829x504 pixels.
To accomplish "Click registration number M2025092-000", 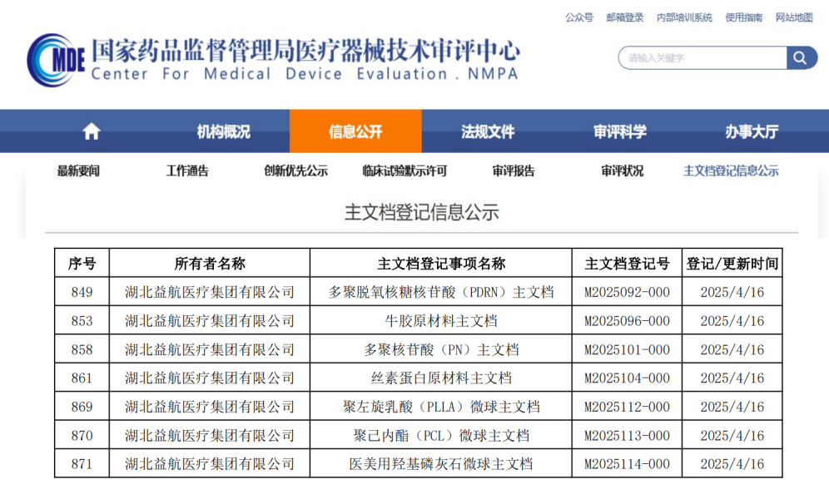I will [627, 292].
